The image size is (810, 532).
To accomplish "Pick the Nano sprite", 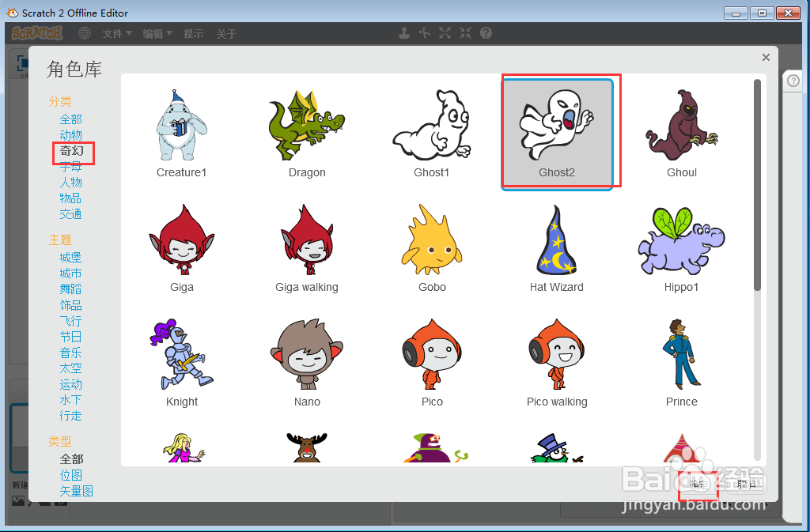I will coord(307,363).
